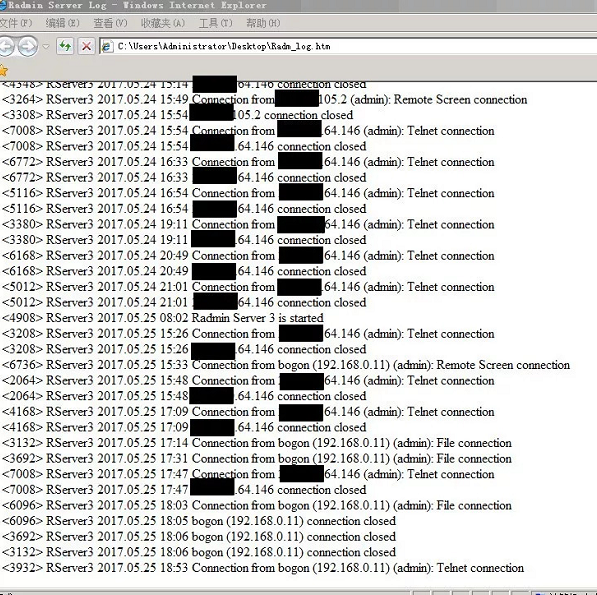Select <5012> 21:01 connection closed line
The image size is (597, 595).
coord(184,302)
